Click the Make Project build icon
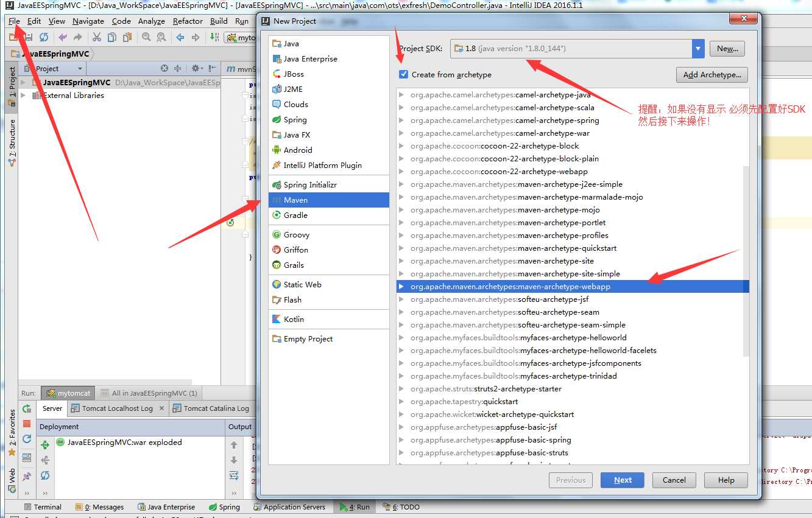Screen dimensions: 812x518 pyautogui.click(x=214, y=37)
